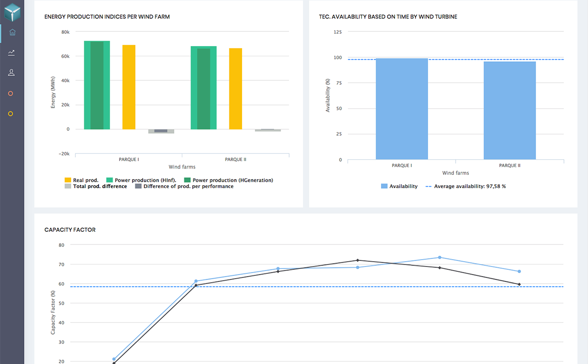Toggle Availability legend entry
Image resolution: width=588 pixels, height=364 pixels.
(x=399, y=186)
